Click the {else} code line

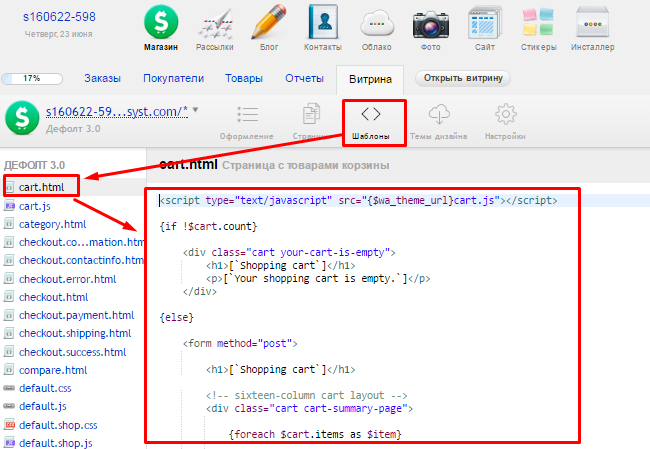[x=177, y=318]
